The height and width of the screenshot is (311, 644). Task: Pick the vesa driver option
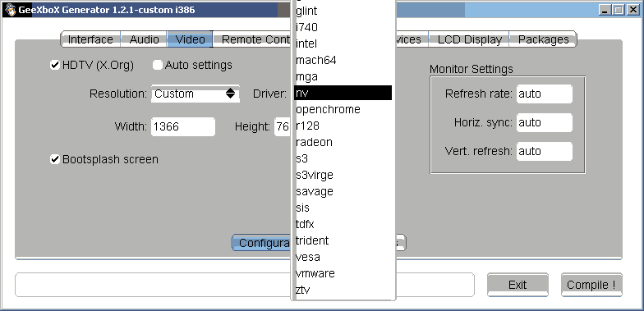[343, 257]
